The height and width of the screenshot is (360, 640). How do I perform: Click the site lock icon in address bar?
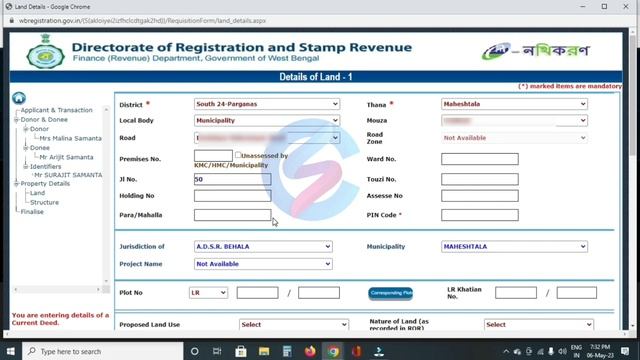(11, 20)
